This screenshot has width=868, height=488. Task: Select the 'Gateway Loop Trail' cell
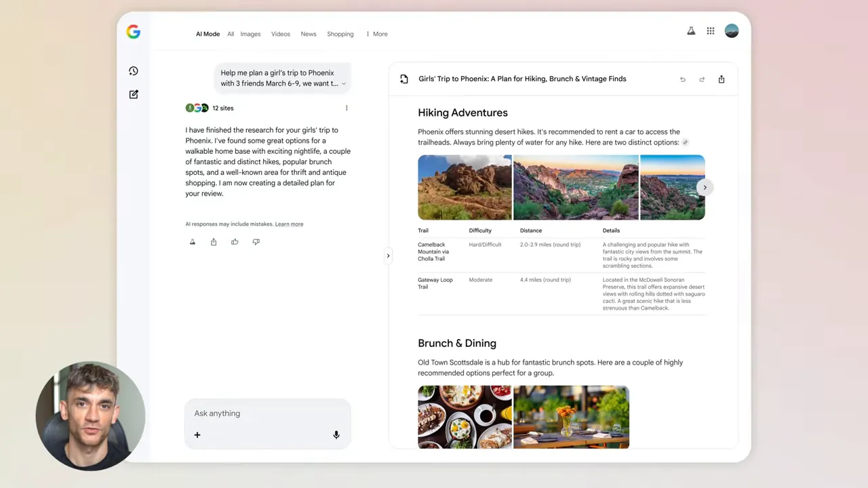click(435, 283)
